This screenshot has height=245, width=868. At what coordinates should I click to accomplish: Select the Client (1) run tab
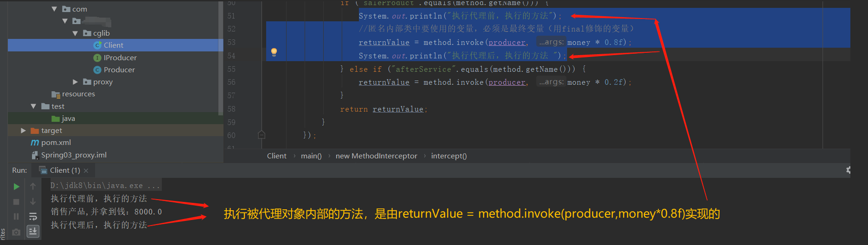[64, 170]
